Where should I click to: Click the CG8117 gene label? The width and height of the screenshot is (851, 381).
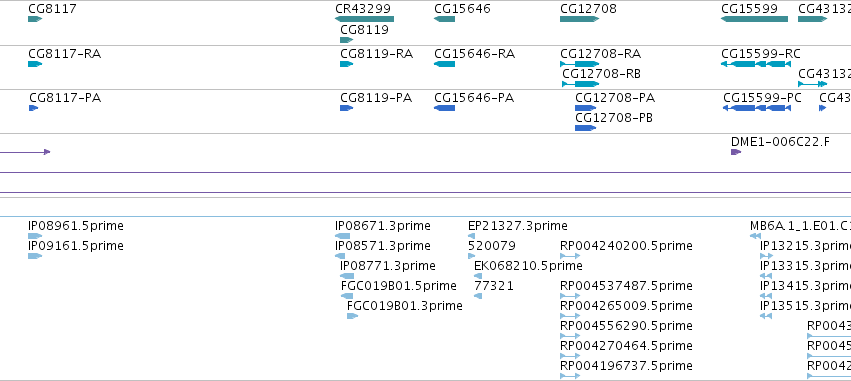[x=52, y=9]
